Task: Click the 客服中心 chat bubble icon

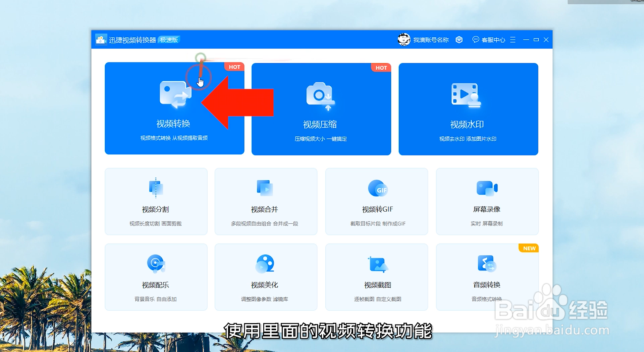Action: click(476, 40)
